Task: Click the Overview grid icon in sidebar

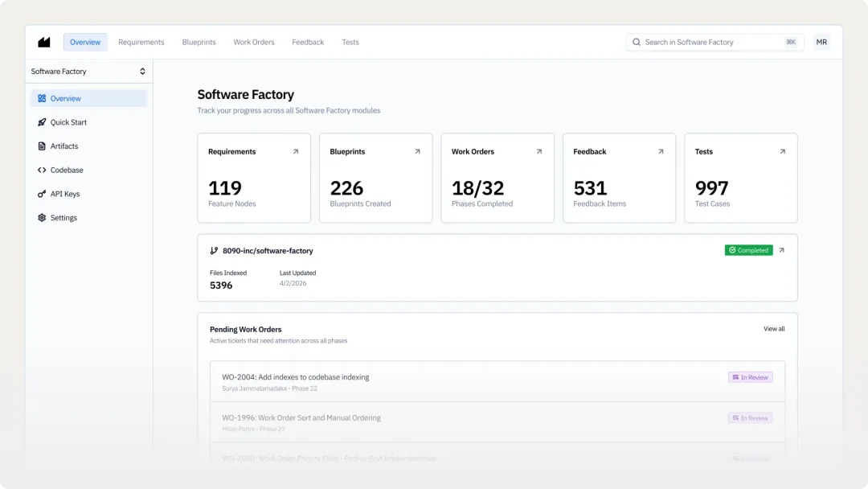Action: [x=42, y=99]
